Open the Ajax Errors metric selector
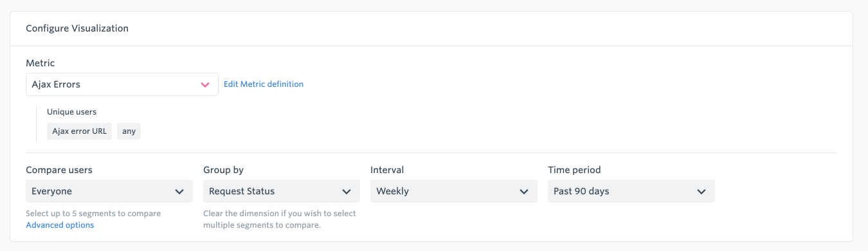The image size is (868, 251). pos(122,84)
